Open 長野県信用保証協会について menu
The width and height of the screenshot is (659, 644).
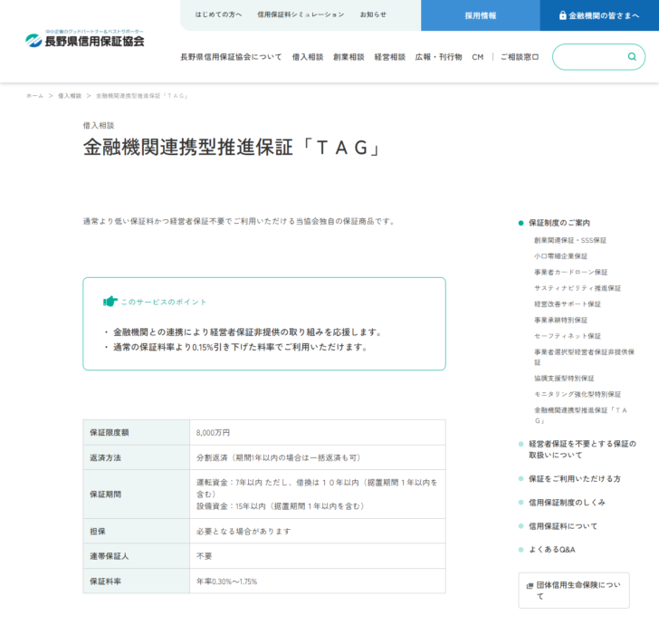click(x=231, y=57)
